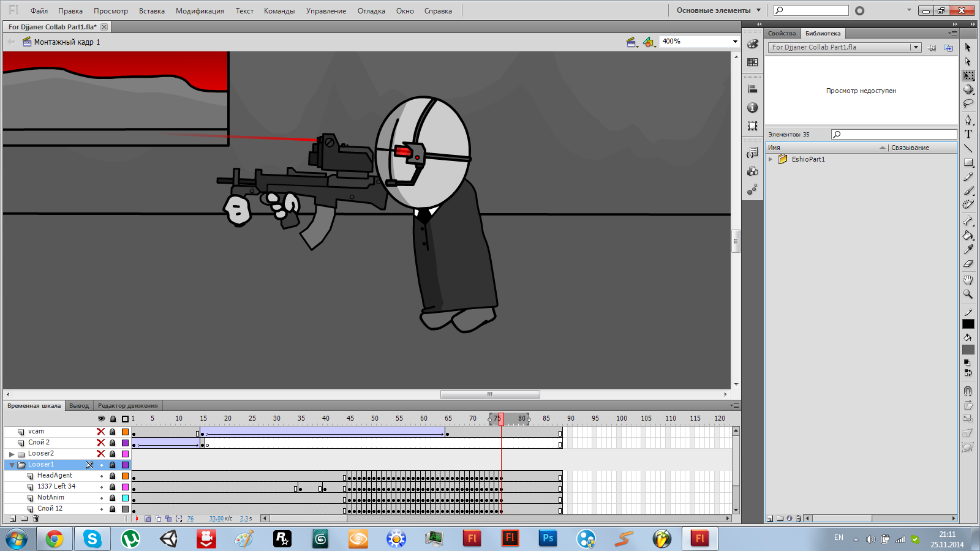Unlock the NotAnim layer

(x=113, y=498)
